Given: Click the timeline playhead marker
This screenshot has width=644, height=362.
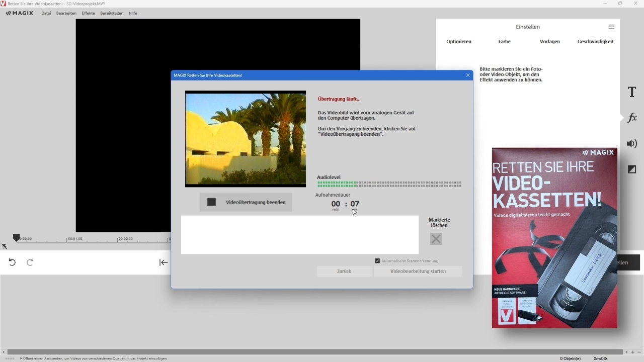Looking at the screenshot, I should click(16, 237).
